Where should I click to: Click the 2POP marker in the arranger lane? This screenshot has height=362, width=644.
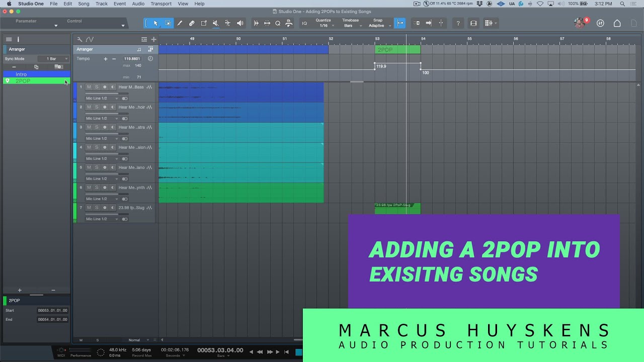[x=397, y=50]
